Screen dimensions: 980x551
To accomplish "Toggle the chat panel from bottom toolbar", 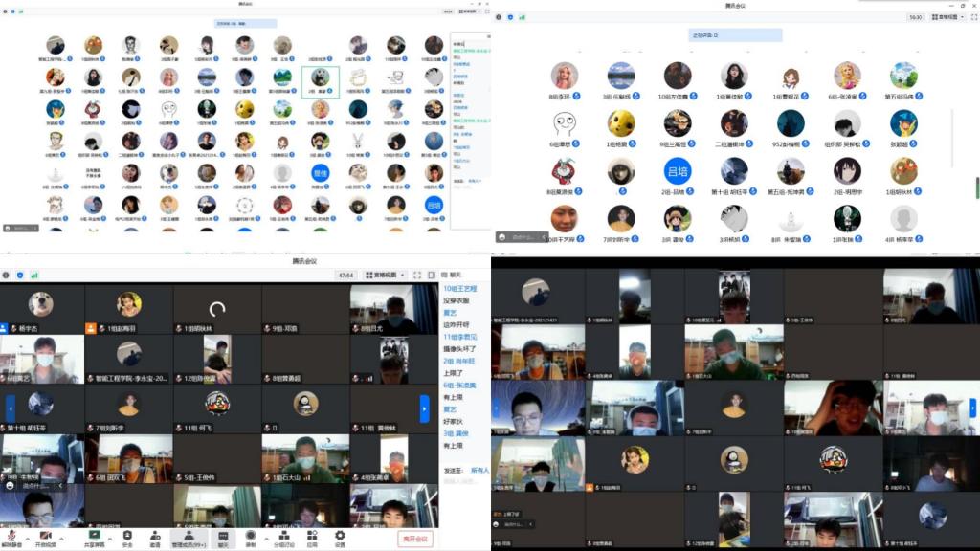I will pyautogui.click(x=222, y=536).
